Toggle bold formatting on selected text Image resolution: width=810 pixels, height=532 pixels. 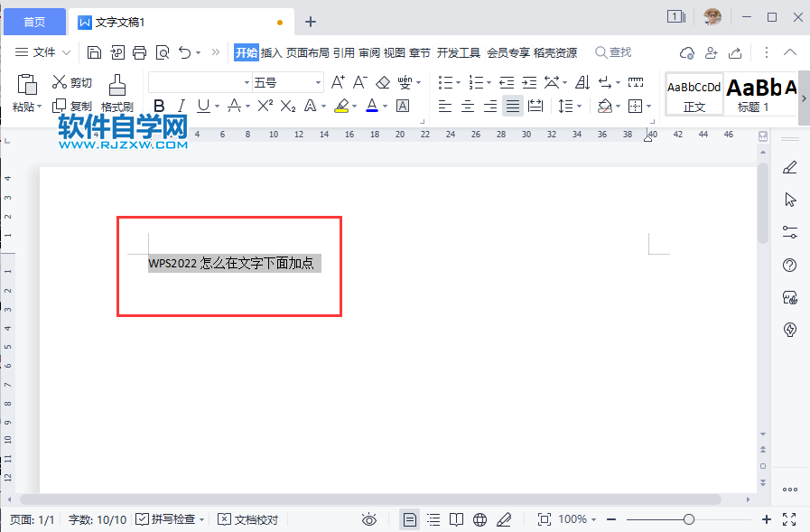[159, 106]
